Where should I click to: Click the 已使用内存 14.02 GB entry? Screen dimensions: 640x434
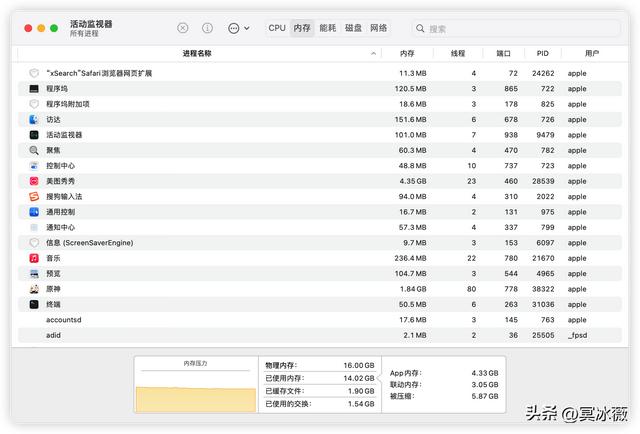pos(320,378)
